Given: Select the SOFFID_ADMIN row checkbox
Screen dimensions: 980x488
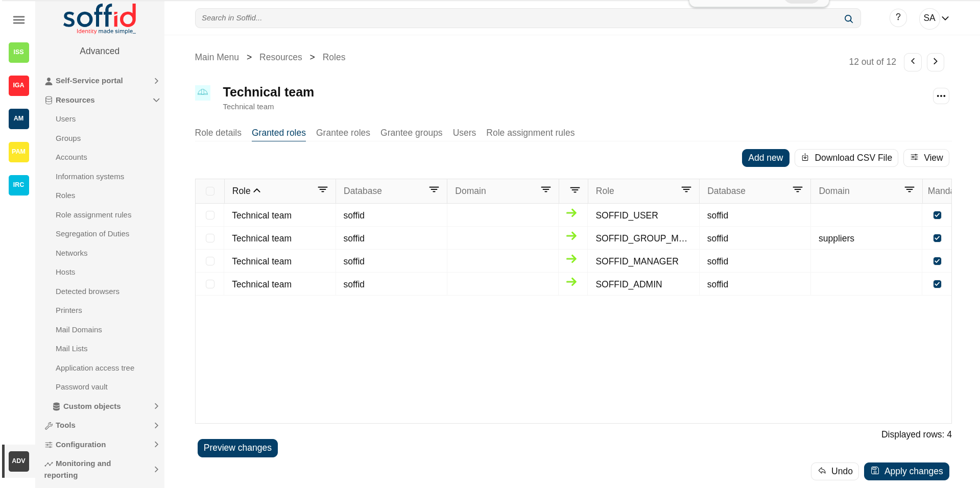Looking at the screenshot, I should click(210, 284).
